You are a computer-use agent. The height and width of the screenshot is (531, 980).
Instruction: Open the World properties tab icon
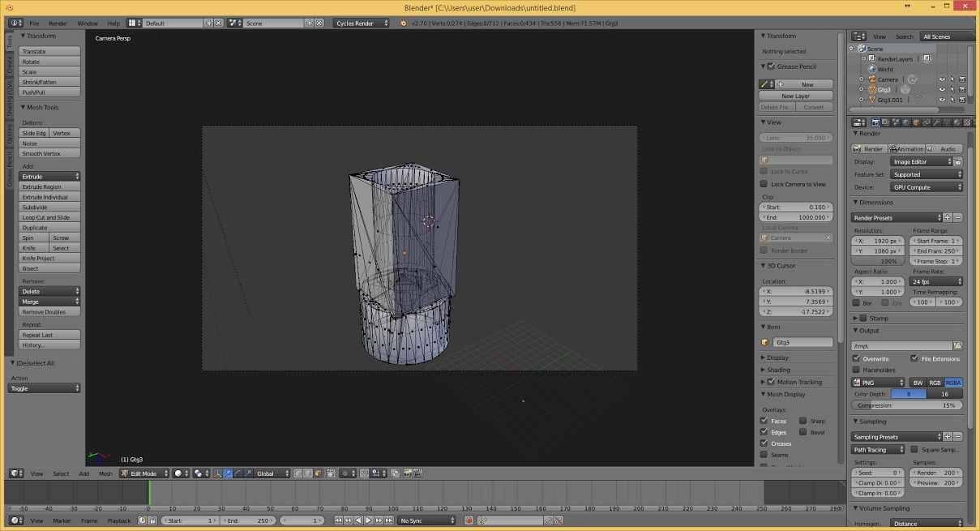pos(906,122)
